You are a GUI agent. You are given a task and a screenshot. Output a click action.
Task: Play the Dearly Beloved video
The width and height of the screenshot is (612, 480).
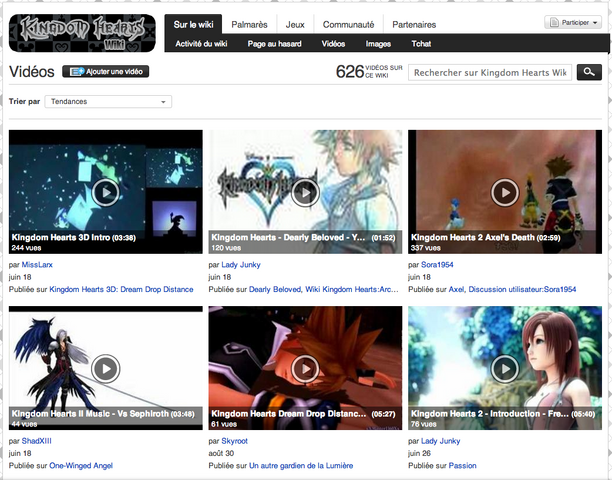point(306,192)
